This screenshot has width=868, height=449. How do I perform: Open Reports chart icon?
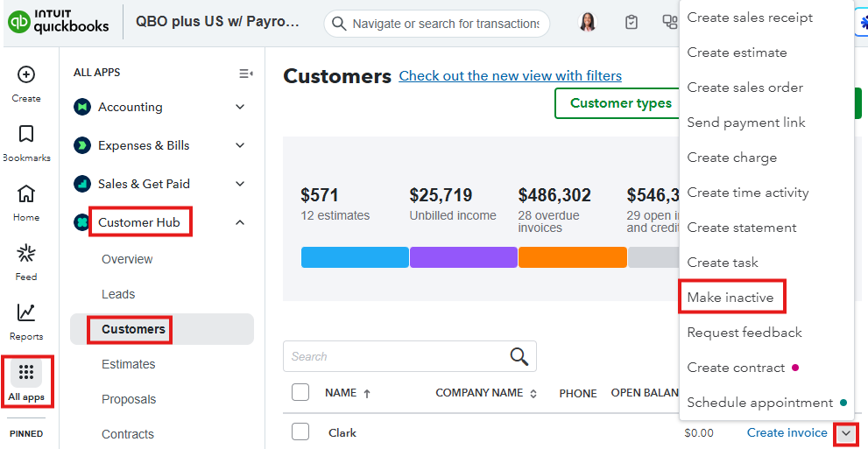26,312
